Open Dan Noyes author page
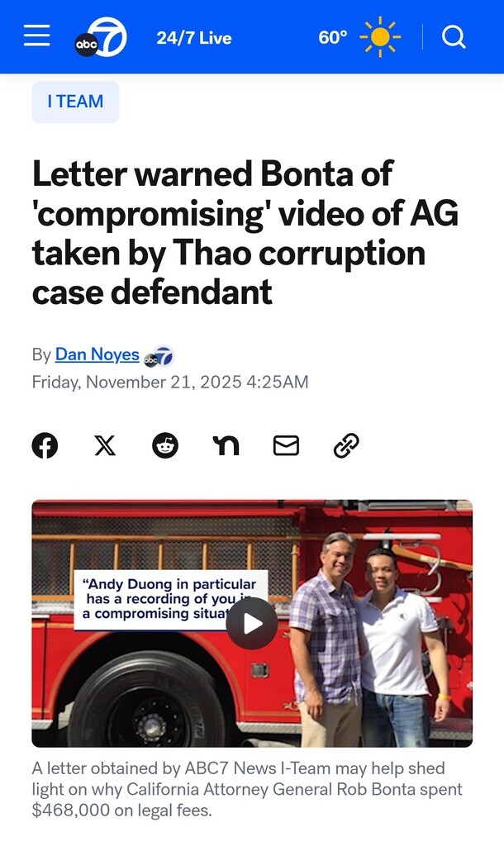This screenshot has width=504, height=846. 97,354
